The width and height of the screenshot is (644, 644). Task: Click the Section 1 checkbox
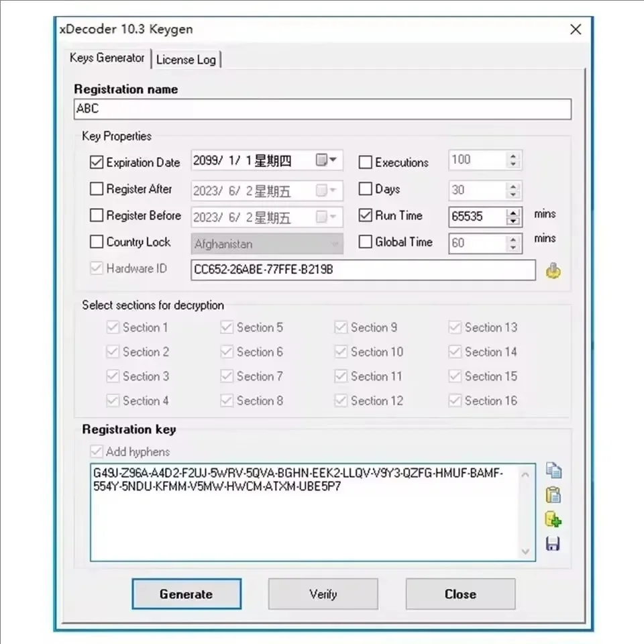pyautogui.click(x=113, y=327)
